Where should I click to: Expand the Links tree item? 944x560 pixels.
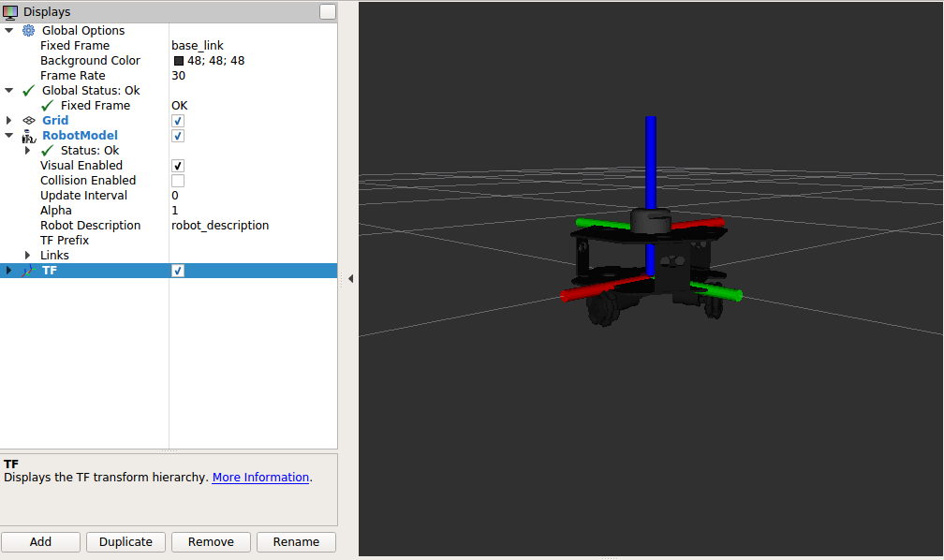[27, 255]
